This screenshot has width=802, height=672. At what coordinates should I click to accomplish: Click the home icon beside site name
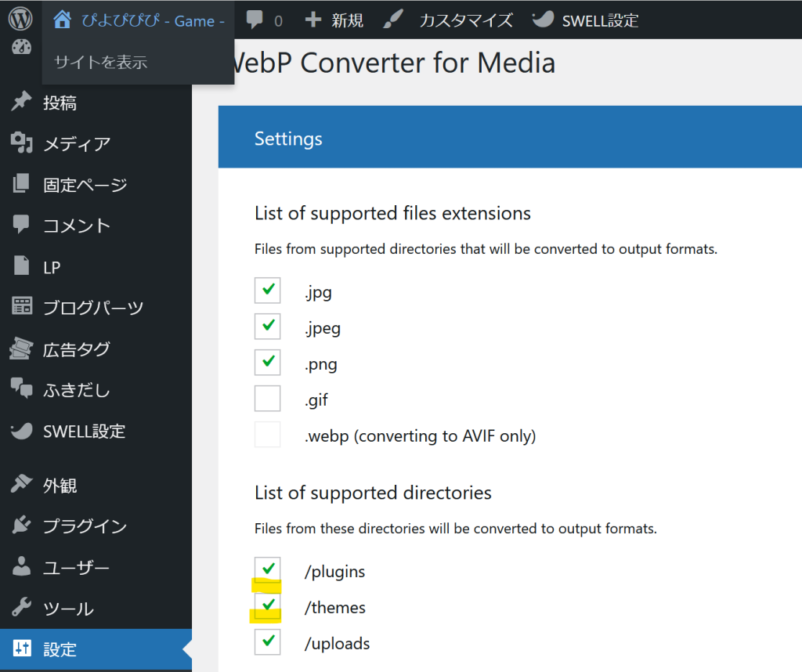tap(63, 20)
